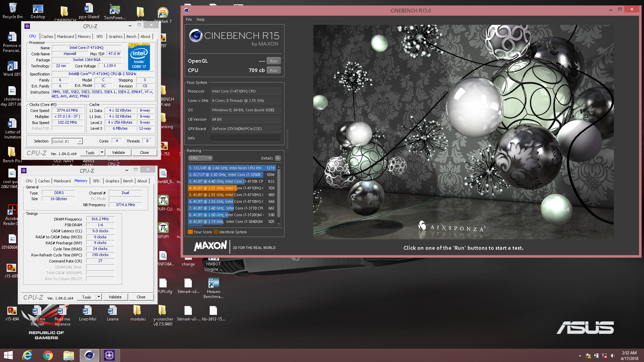Open Tools dropdown arrow in upper CPU-Z

click(102, 153)
